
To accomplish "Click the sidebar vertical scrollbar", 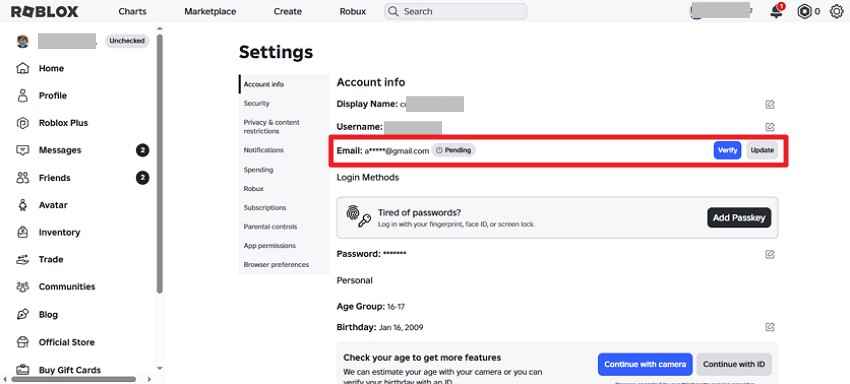I will tap(159, 163).
